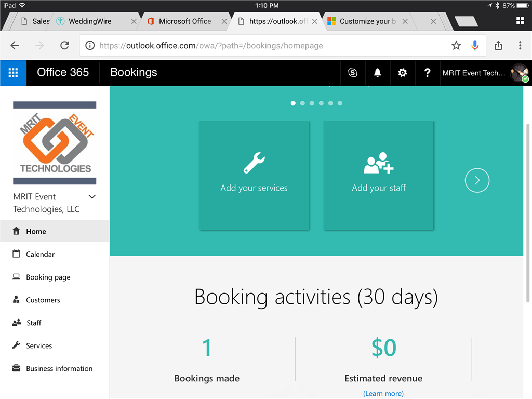Open the help question mark
This screenshot has width=532, height=399.
click(x=427, y=73)
